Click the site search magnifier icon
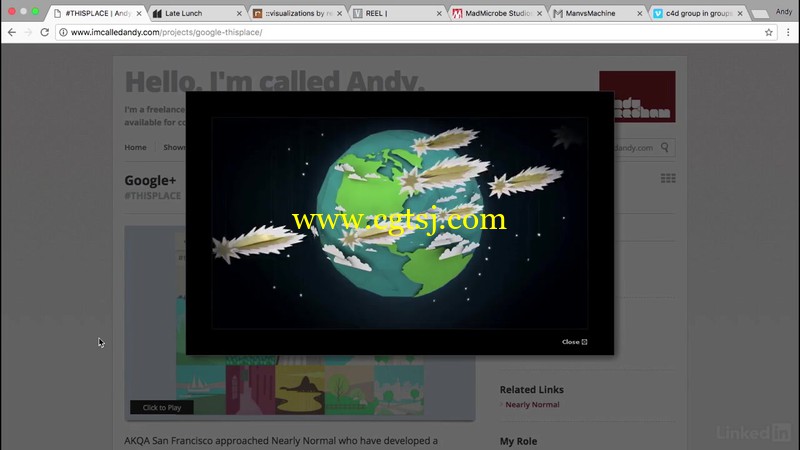 tap(665, 147)
